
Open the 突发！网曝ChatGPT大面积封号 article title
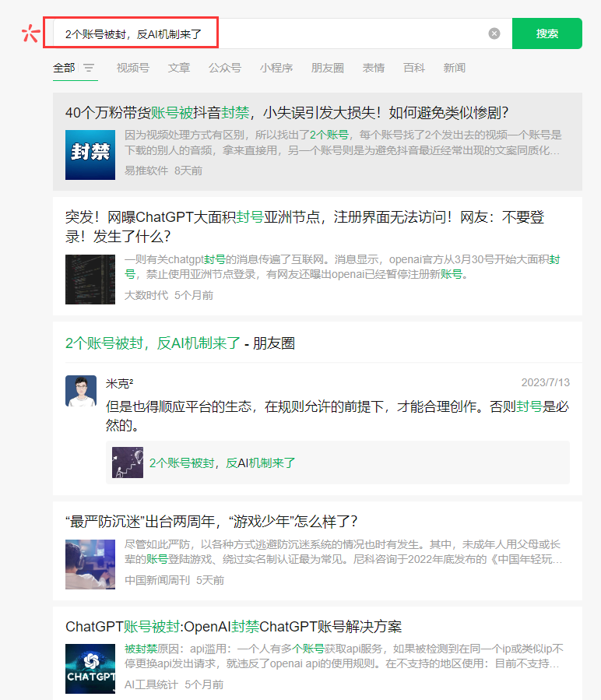[304, 227]
